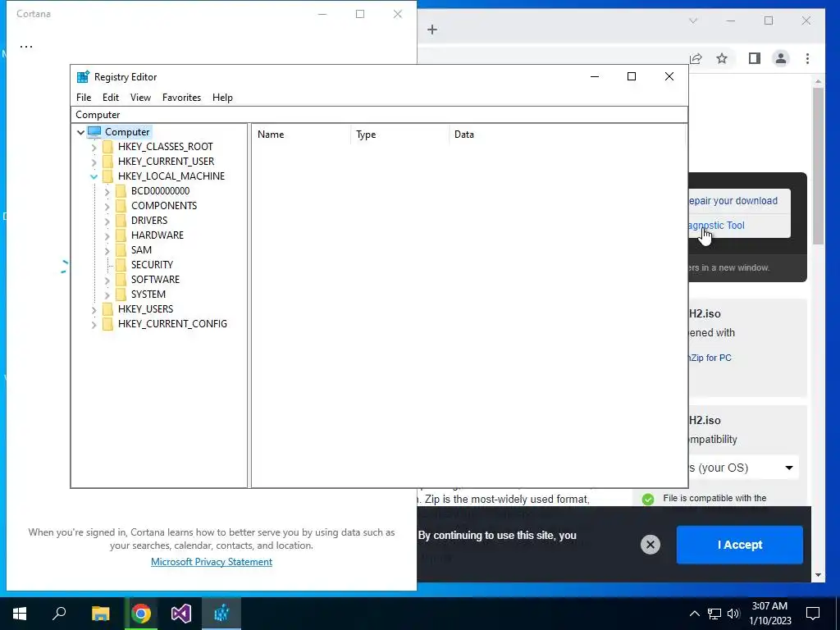Open the Windows notification center
This screenshot has width=840, height=630.
point(813,614)
